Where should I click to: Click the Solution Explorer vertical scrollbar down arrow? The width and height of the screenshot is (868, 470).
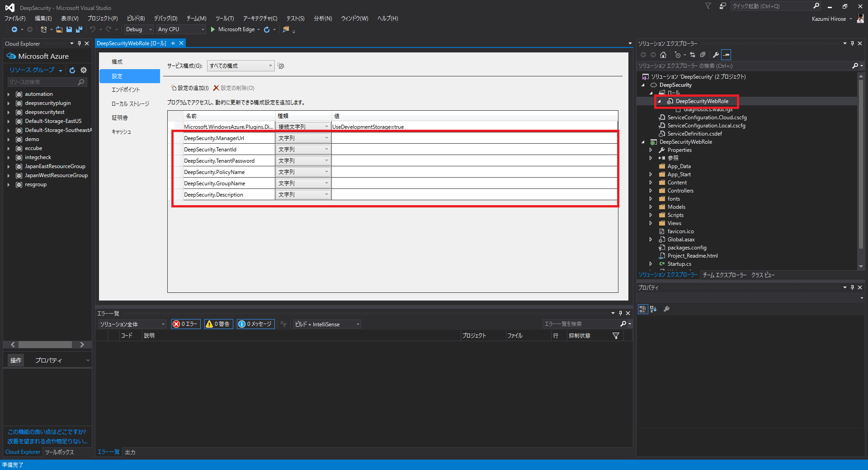coord(861,267)
